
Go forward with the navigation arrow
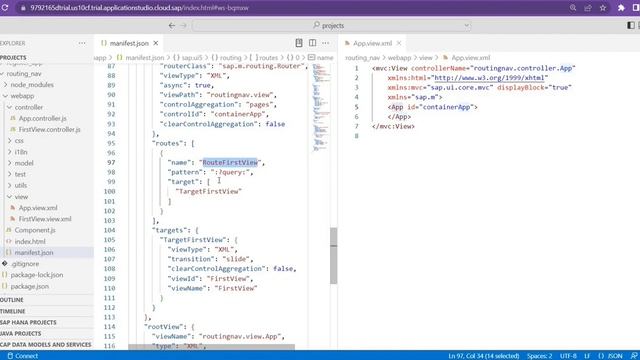pos(184,25)
